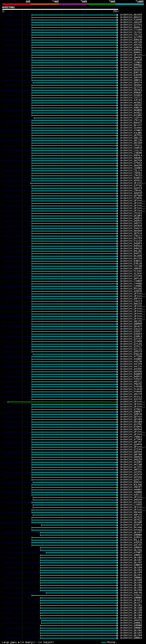Viewport: 146px width, 644px height.
Task: Click the orange ~40% identity legend segment
Action: tap(45, 4)
